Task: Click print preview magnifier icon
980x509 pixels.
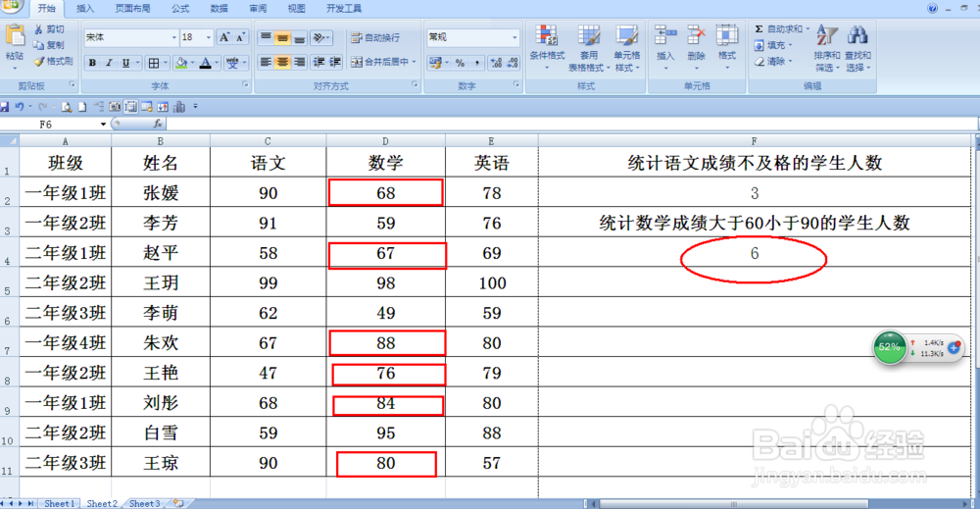Action: [x=67, y=107]
